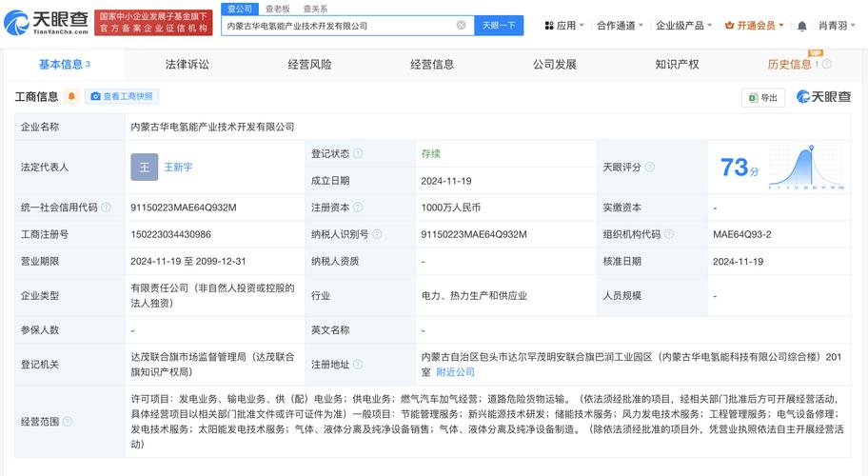The width and height of the screenshot is (868, 476).
Task: Open the 开通会员 membership dropdown
Action: coord(754,26)
